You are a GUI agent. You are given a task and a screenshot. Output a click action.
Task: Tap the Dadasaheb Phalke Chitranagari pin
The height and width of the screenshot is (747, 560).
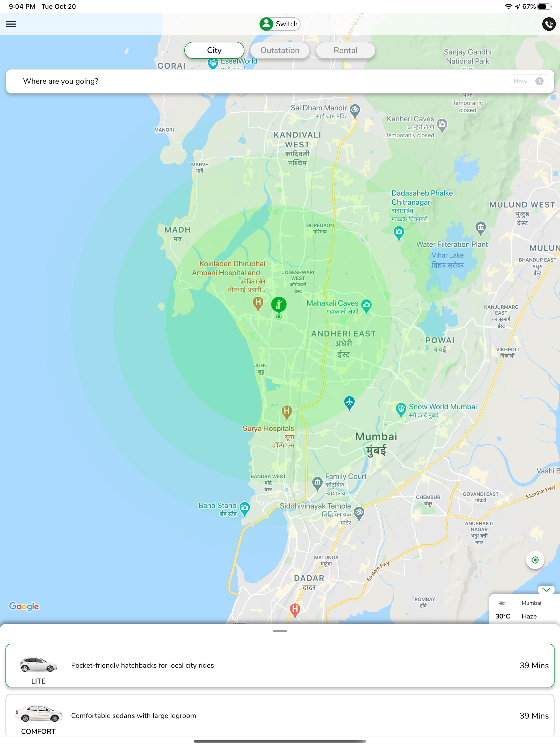(399, 233)
